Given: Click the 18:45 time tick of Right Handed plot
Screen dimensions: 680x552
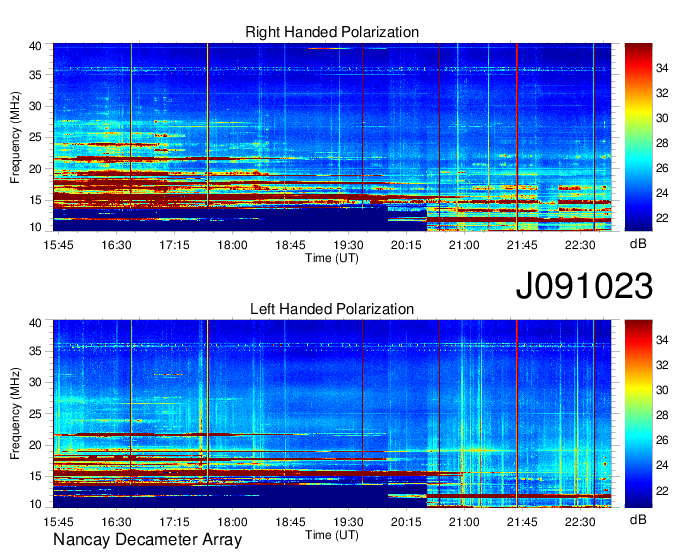Looking at the screenshot, I should coord(290,245).
